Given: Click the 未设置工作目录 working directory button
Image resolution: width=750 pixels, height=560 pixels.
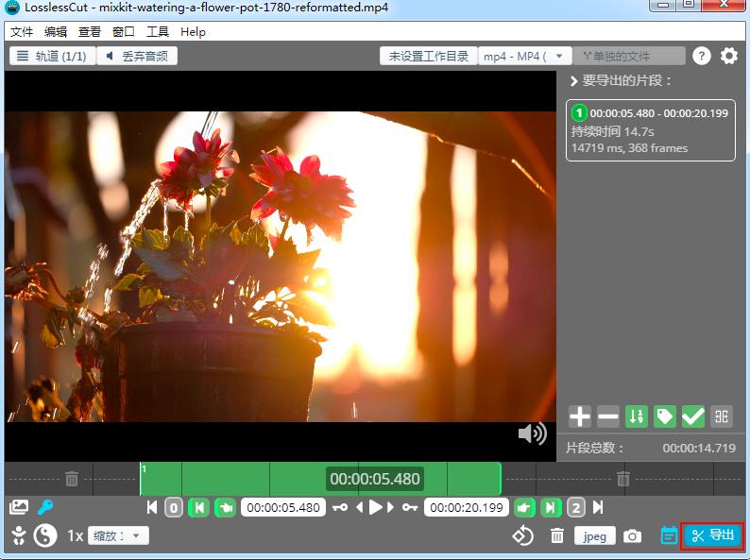Looking at the screenshot, I should coord(428,56).
